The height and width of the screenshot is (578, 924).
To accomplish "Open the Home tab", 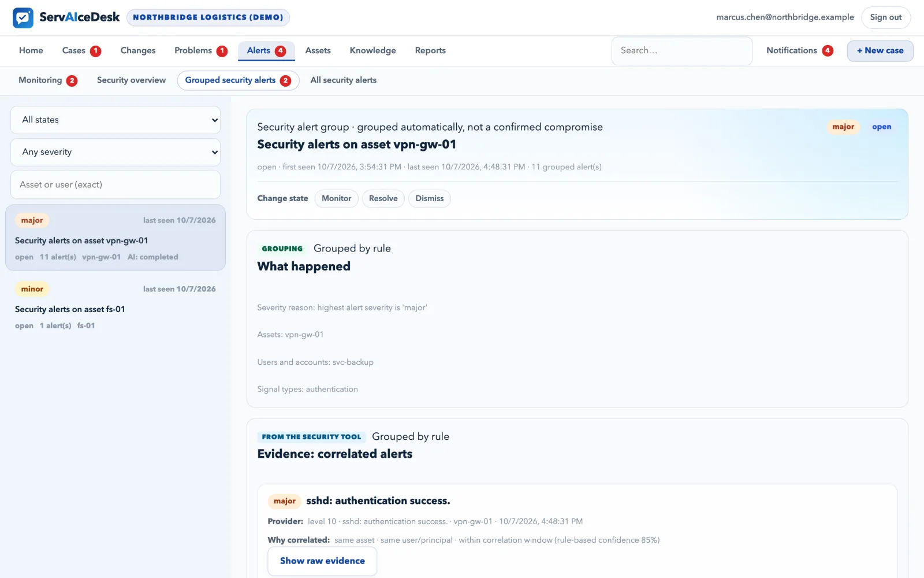I will (x=31, y=50).
